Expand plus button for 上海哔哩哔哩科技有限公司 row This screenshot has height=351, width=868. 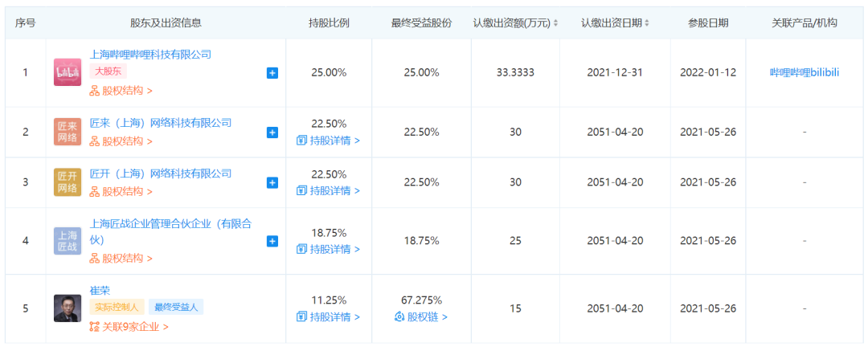point(272,72)
